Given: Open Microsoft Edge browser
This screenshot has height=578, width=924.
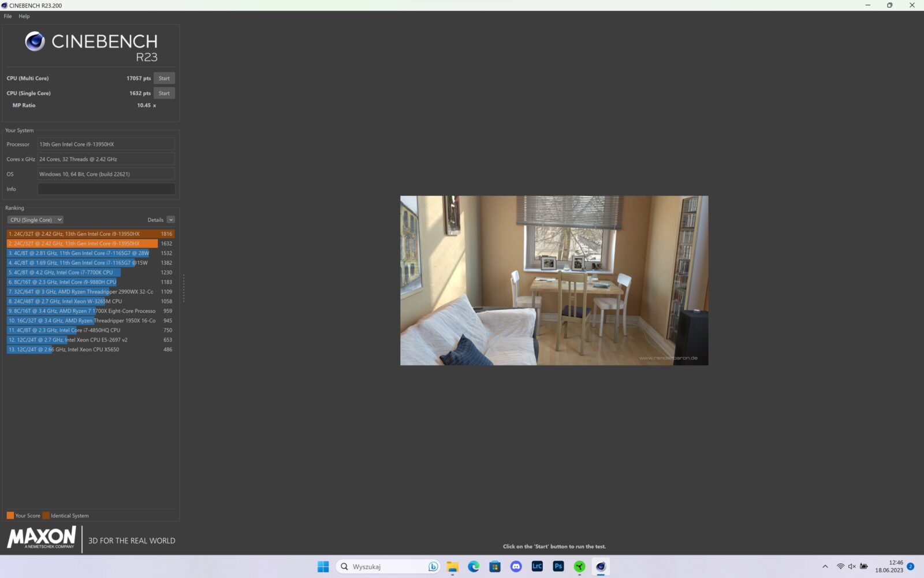Looking at the screenshot, I should pyautogui.click(x=474, y=566).
